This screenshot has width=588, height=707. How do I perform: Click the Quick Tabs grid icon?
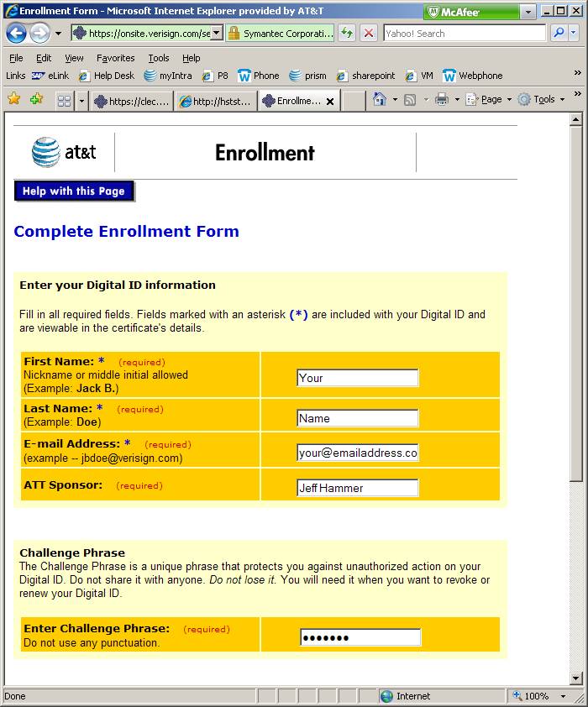pos(65,101)
